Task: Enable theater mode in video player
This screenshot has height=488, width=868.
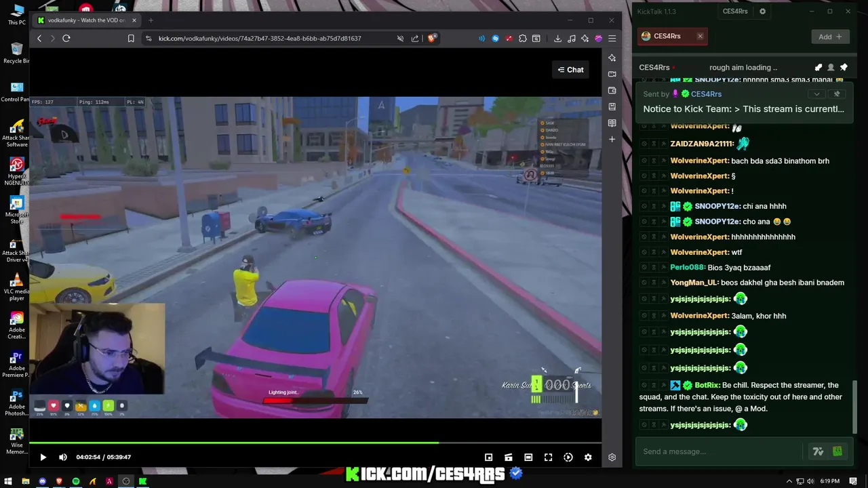Action: click(528, 457)
